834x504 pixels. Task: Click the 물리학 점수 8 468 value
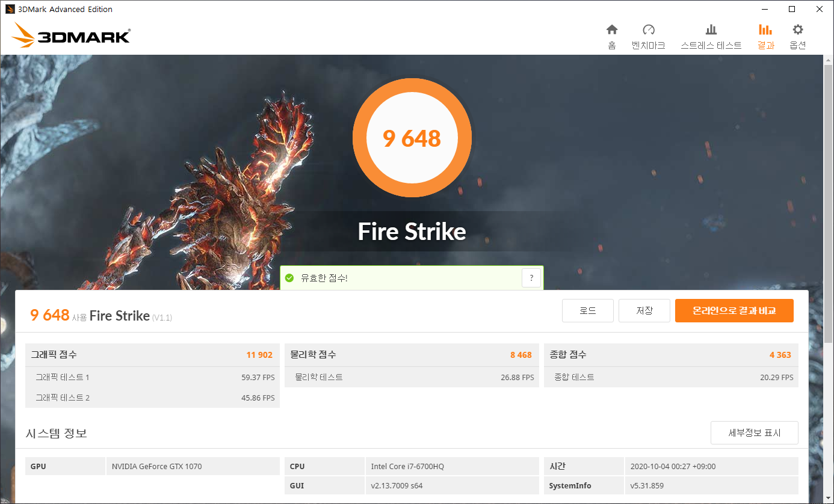coord(521,355)
